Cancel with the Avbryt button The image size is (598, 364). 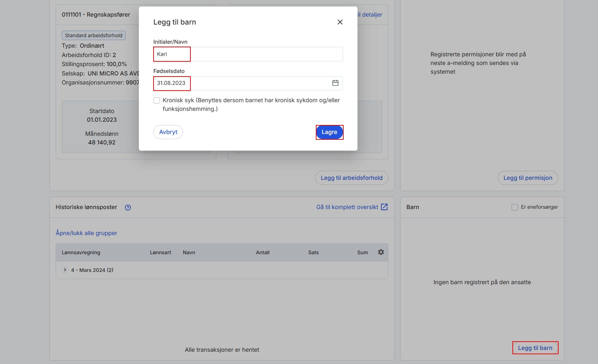(168, 132)
